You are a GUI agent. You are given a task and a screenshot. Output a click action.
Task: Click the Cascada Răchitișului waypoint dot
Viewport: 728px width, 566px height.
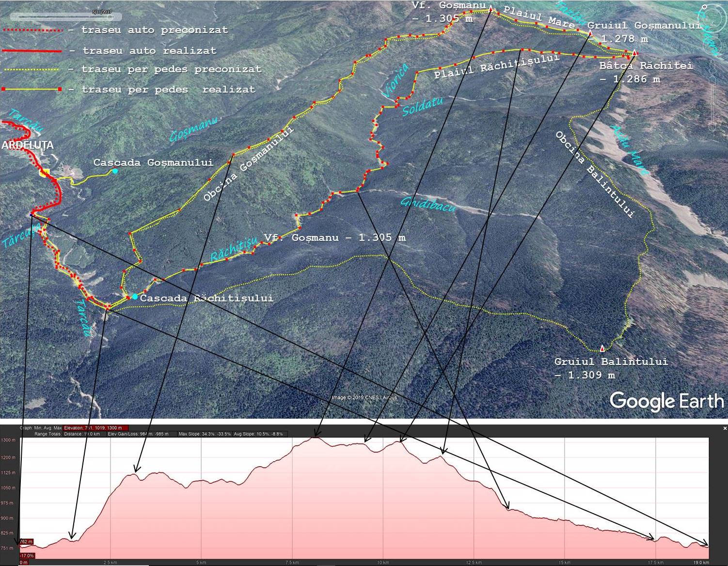pyautogui.click(x=135, y=297)
